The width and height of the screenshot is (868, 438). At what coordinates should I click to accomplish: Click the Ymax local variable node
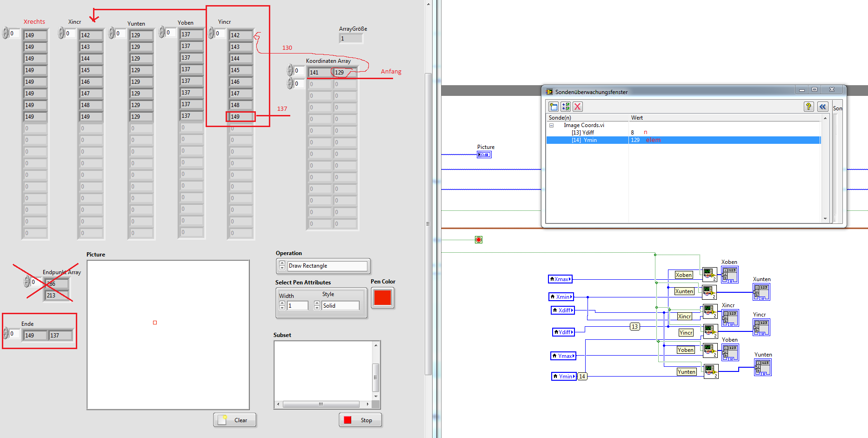tap(563, 356)
